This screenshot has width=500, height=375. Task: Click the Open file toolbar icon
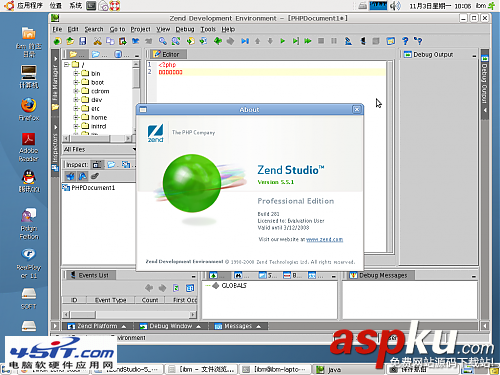tap(70, 41)
